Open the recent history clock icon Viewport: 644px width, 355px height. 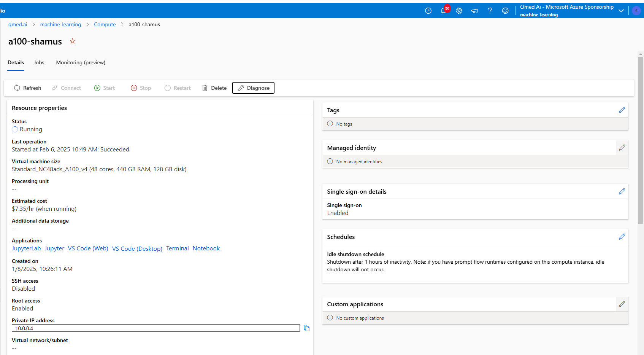pyautogui.click(x=428, y=11)
